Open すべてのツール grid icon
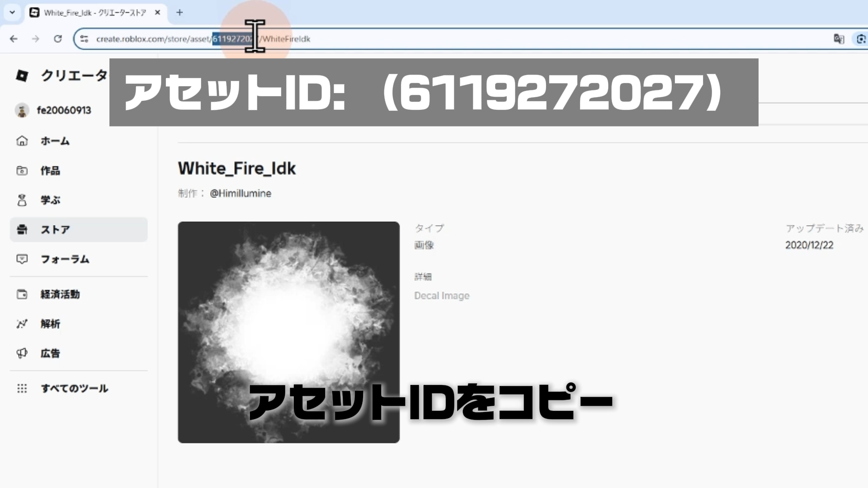868x488 pixels. (x=22, y=389)
